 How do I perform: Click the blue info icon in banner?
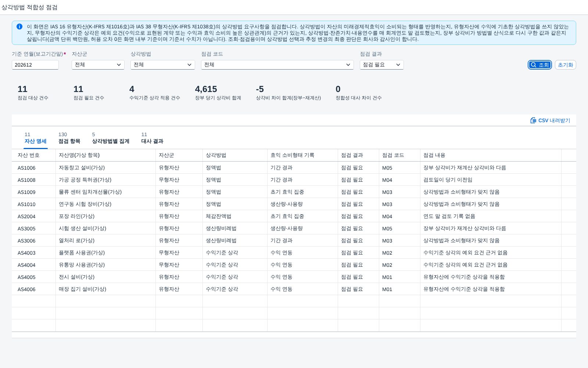[19, 26]
